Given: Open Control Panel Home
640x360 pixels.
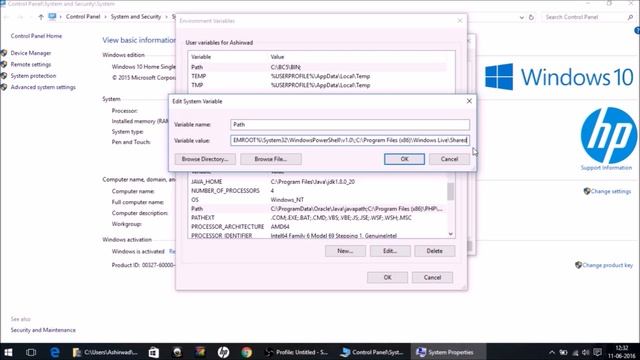Looking at the screenshot, I should pyautogui.click(x=36, y=36).
